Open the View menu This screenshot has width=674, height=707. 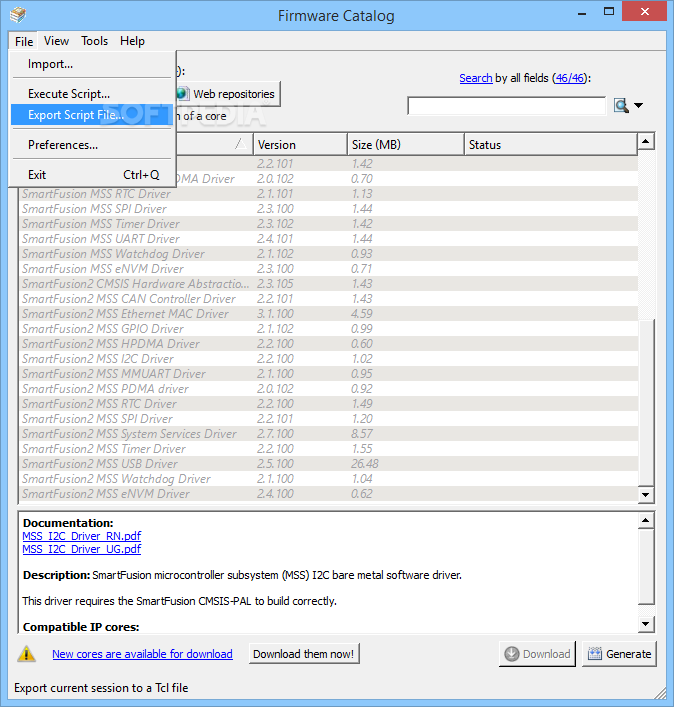coord(56,41)
